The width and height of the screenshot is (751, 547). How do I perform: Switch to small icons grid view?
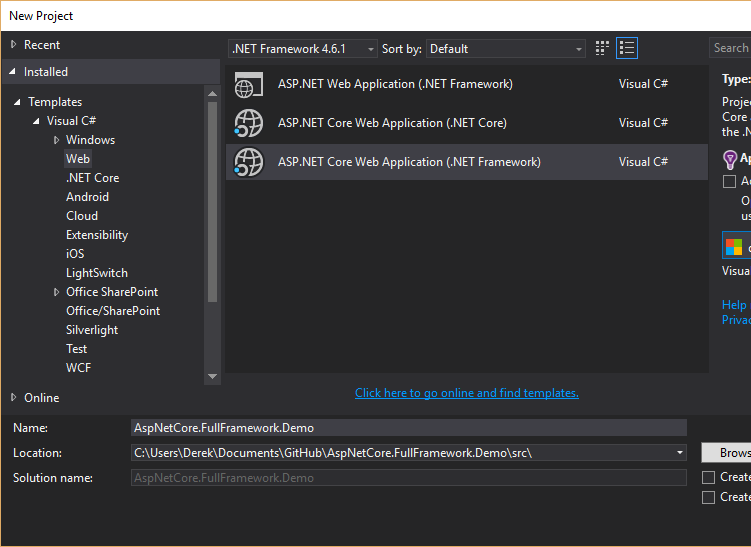pyautogui.click(x=602, y=48)
